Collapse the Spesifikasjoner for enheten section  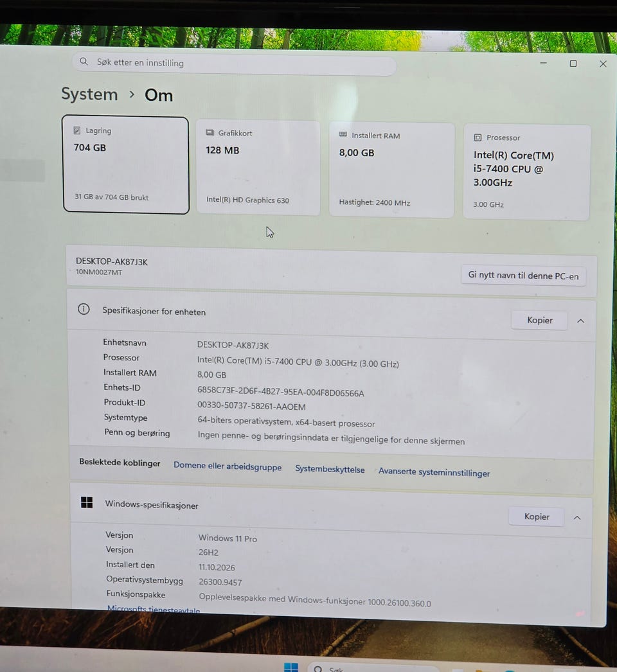point(580,321)
